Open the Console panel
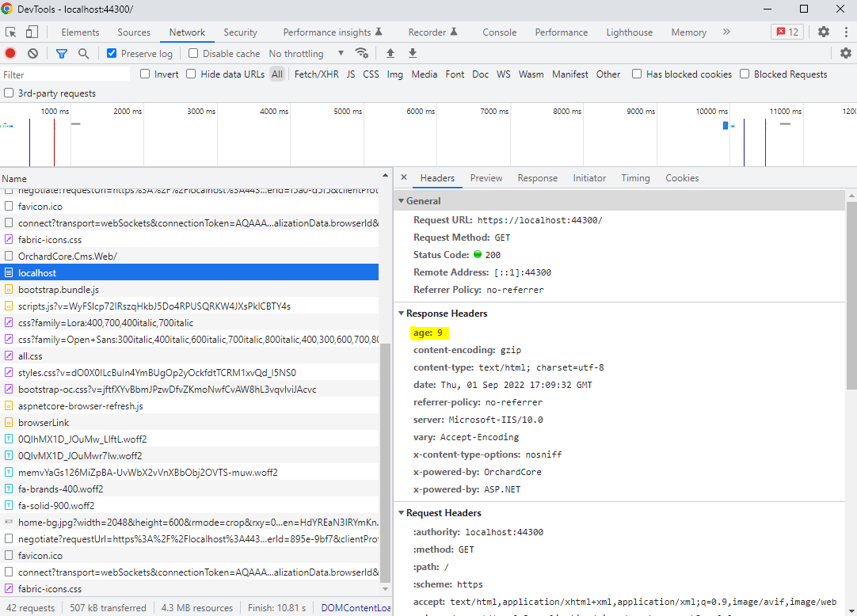The height and width of the screenshot is (616, 857). [x=500, y=32]
